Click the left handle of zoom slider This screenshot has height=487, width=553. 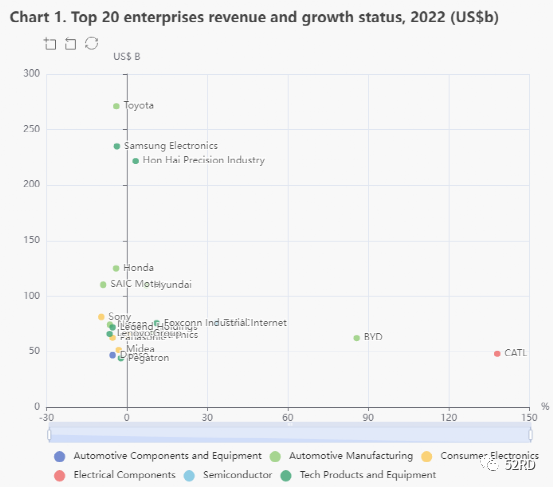tap(49, 434)
